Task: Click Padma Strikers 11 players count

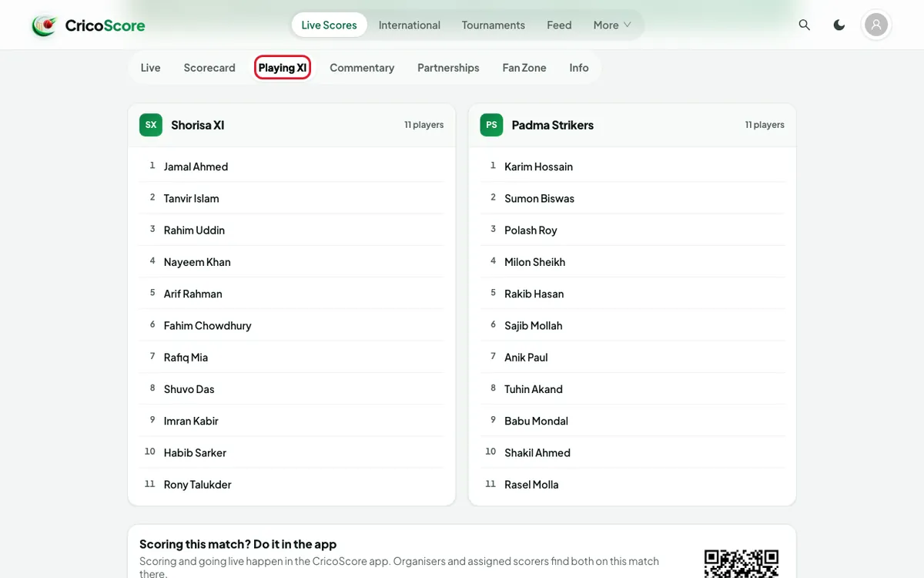Action: click(x=765, y=125)
